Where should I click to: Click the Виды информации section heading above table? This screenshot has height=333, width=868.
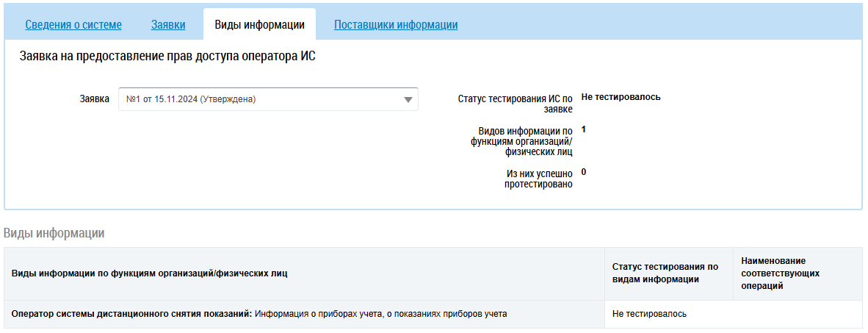click(x=54, y=234)
